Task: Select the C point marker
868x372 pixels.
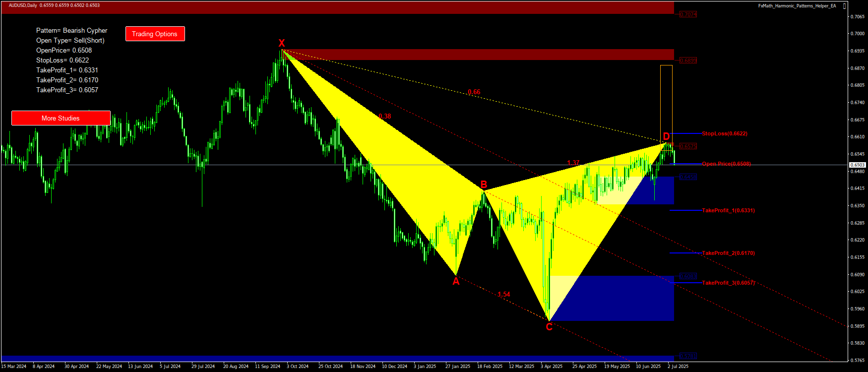Action: click(549, 327)
